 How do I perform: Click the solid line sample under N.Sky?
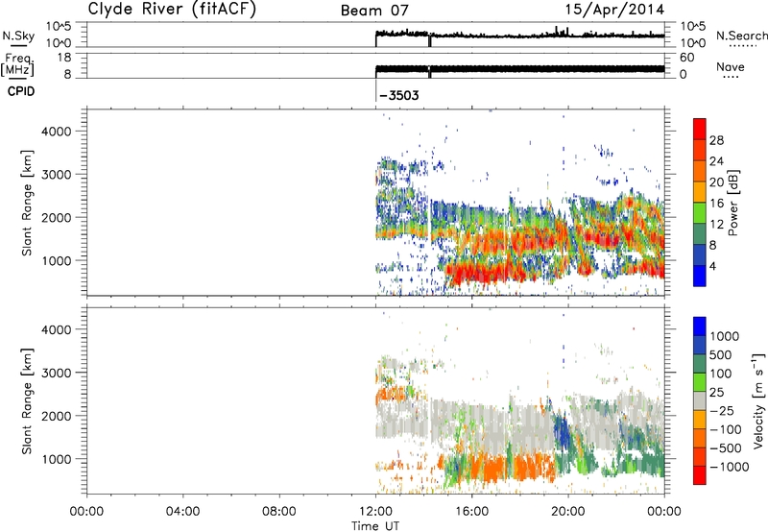[18, 45]
